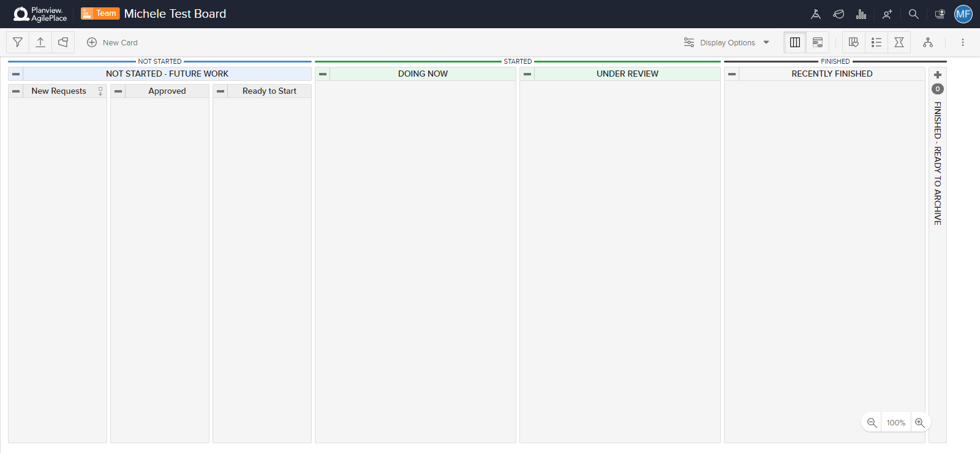The height and width of the screenshot is (453, 980).
Task: Click the upload/export arrow icon
Action: 40,42
